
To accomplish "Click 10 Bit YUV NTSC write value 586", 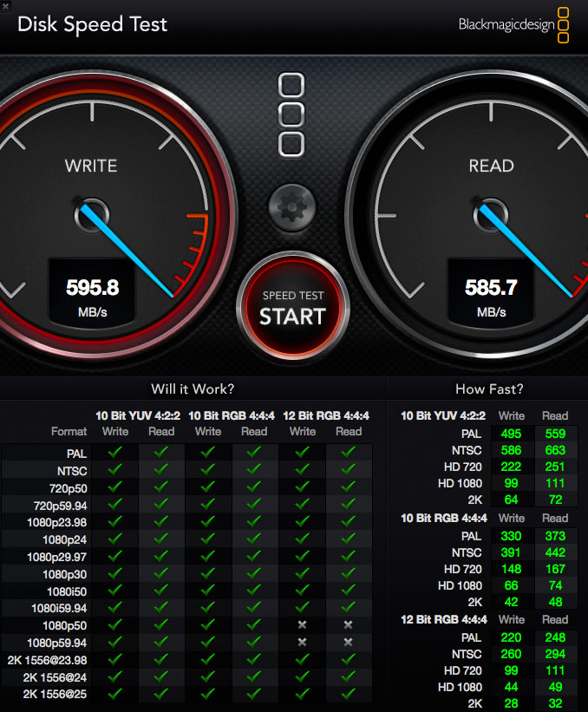I will (x=511, y=450).
